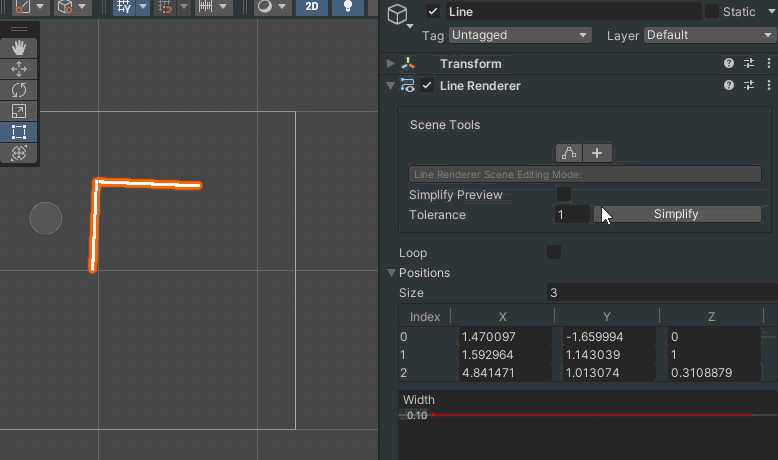The width and height of the screenshot is (778, 460).
Task: Click the increment snapping ruler icon
Action: pyautogui.click(x=205, y=7)
